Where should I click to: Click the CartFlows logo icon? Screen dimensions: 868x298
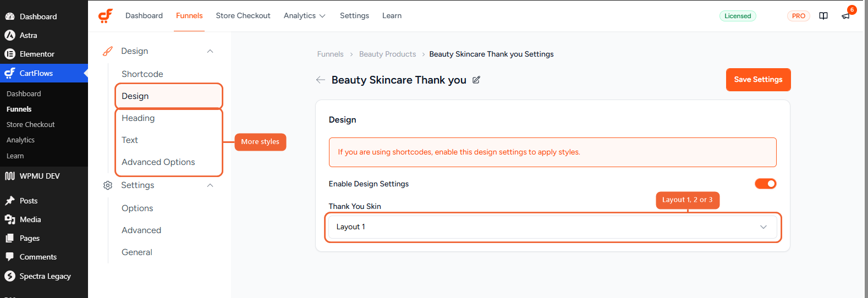106,15
